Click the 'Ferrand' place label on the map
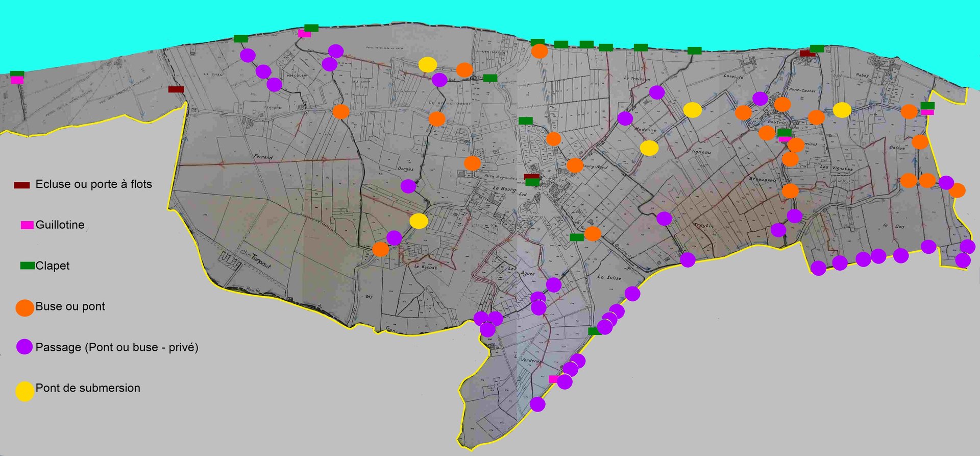The image size is (980, 456). (263, 157)
